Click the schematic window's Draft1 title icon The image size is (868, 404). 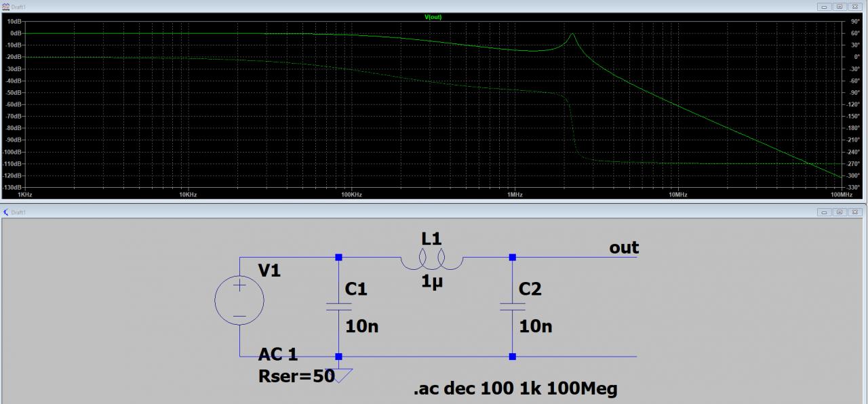pos(7,212)
